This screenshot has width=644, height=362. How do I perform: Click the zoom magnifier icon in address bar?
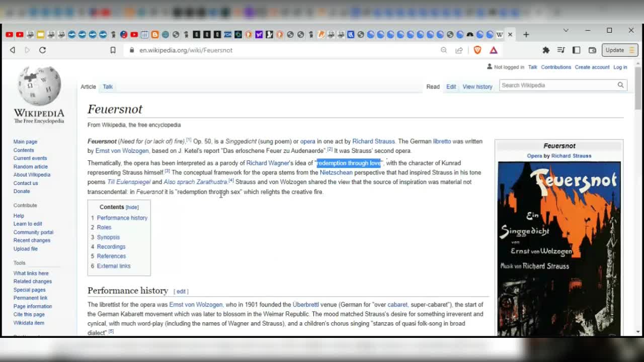(444, 50)
